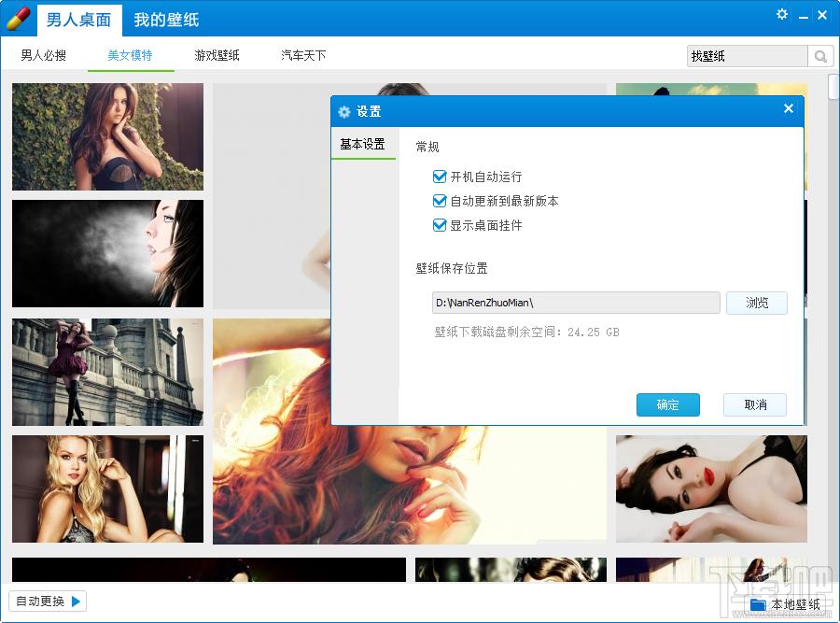Close the 设置 dialog with X
The height and width of the screenshot is (623, 840).
[788, 109]
